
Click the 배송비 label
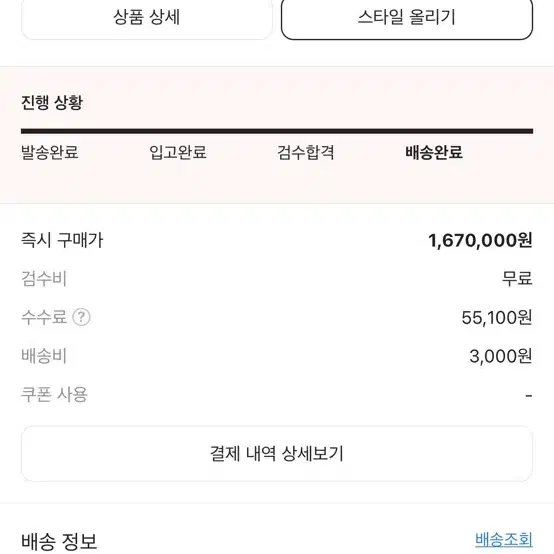click(44, 355)
